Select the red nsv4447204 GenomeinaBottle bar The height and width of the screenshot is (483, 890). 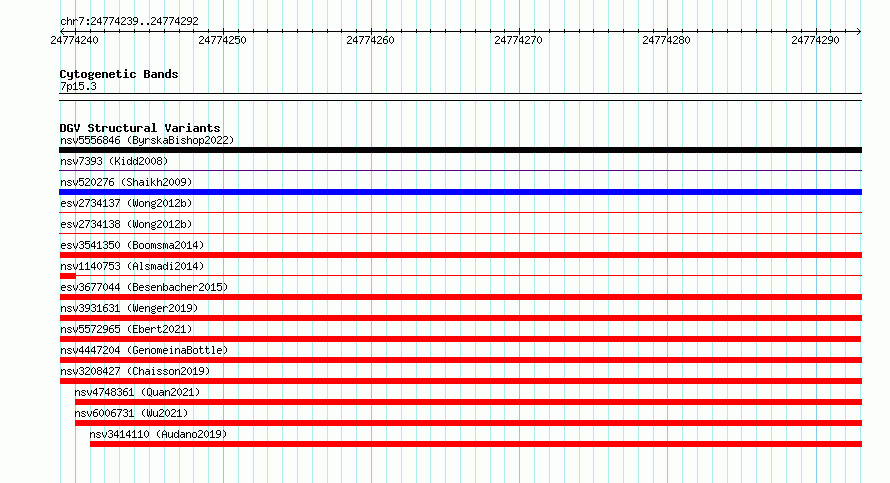460,360
